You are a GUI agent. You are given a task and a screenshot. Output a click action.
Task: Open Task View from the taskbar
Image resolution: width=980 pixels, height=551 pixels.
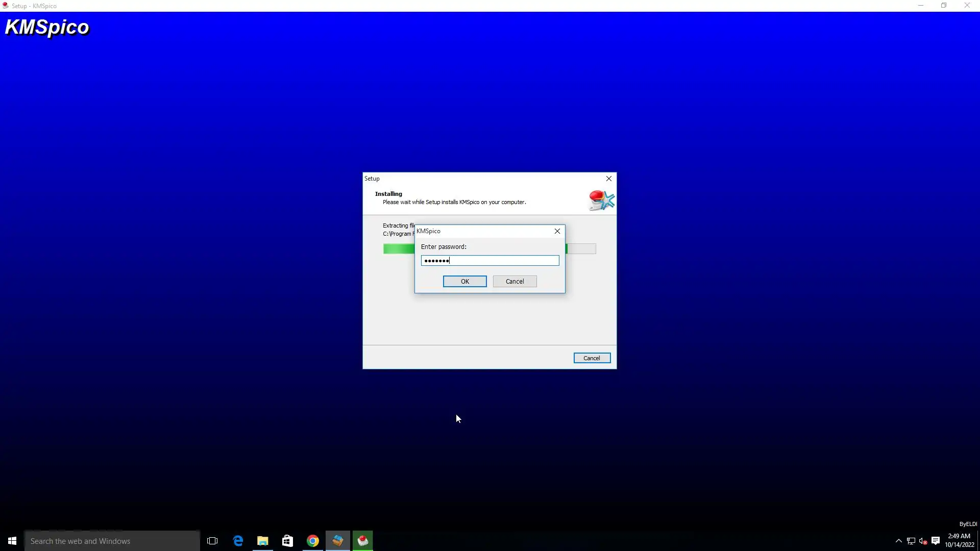coord(212,541)
